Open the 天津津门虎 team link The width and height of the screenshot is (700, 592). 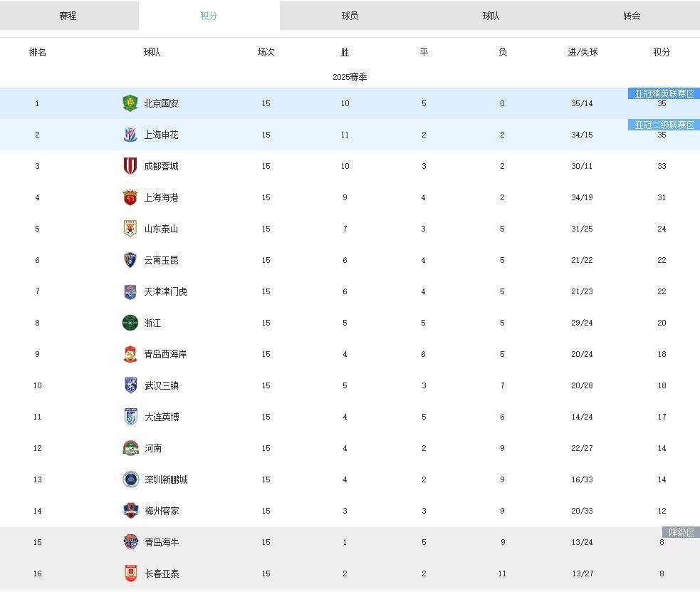pos(165,291)
